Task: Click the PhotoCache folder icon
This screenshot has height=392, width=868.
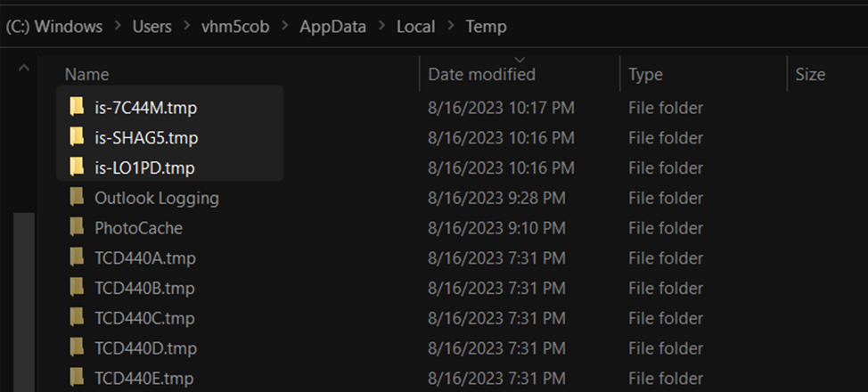Action: tap(77, 226)
